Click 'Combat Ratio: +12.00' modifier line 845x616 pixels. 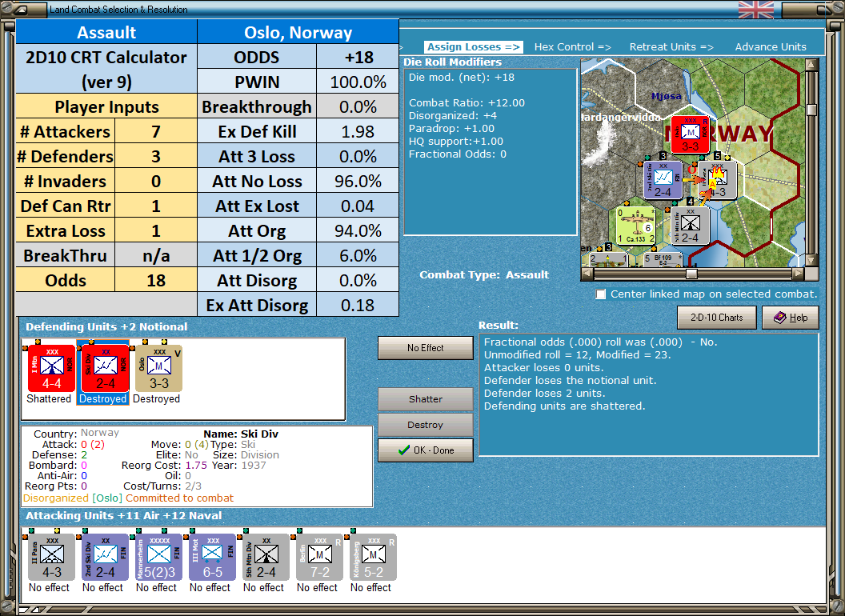click(x=467, y=103)
